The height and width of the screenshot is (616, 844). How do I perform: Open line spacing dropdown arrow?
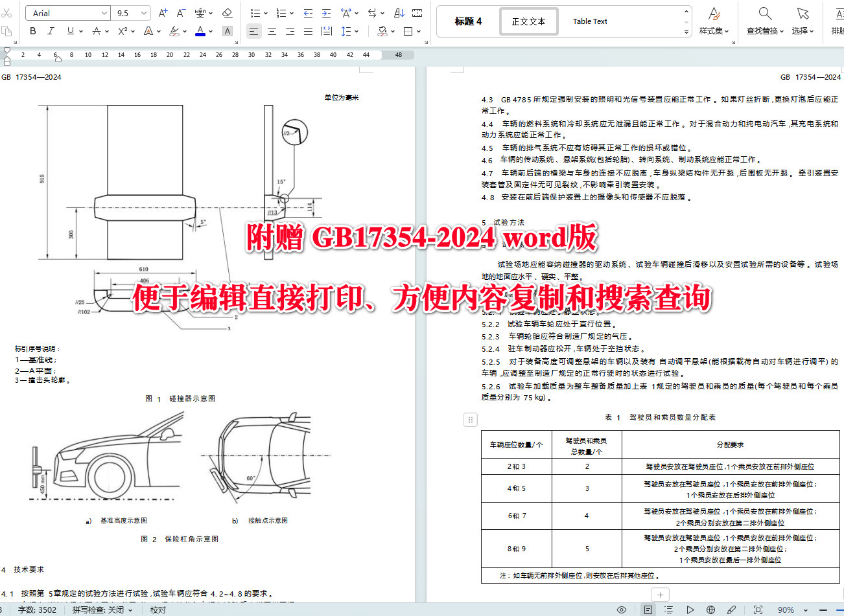click(355, 31)
